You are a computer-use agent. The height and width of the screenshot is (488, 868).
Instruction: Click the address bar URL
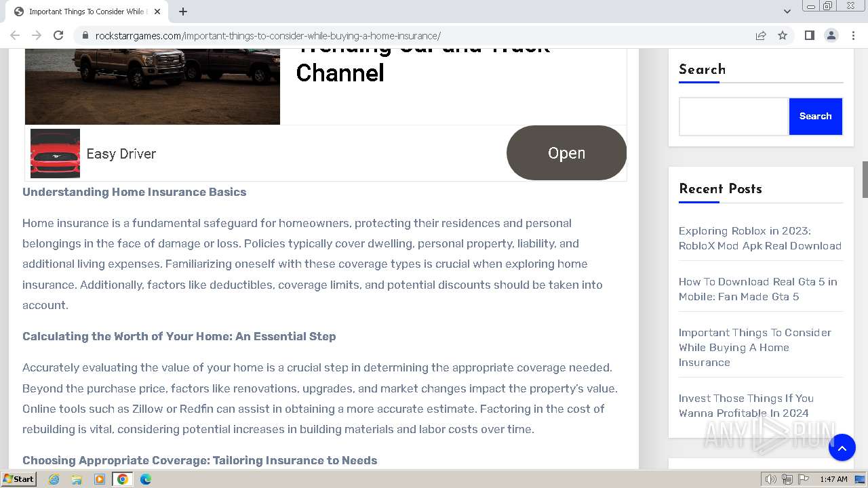click(268, 36)
